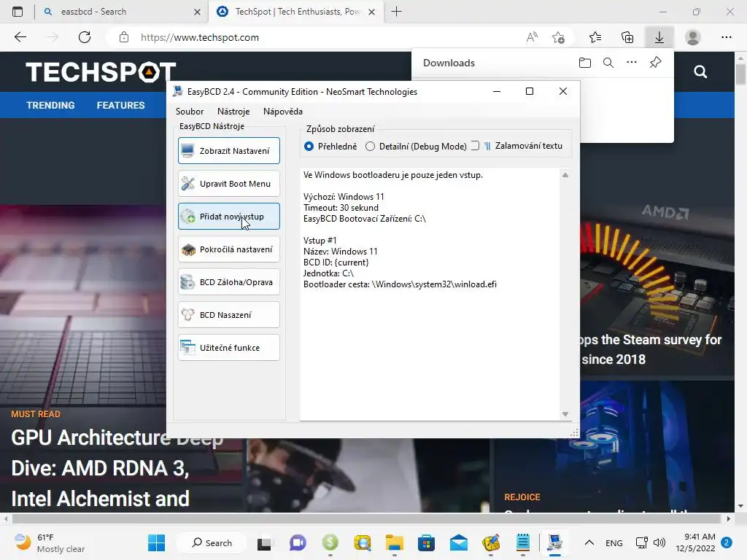Enable the Zalamování textu checkbox

coord(475,146)
